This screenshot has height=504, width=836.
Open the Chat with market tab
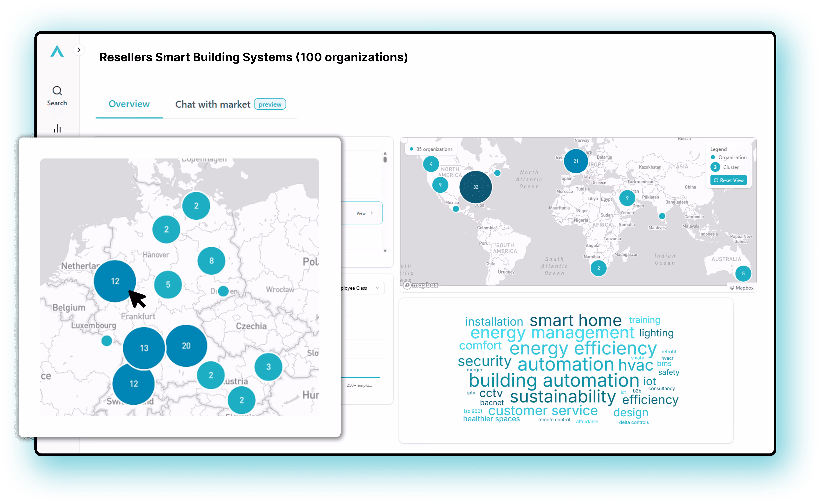point(213,104)
